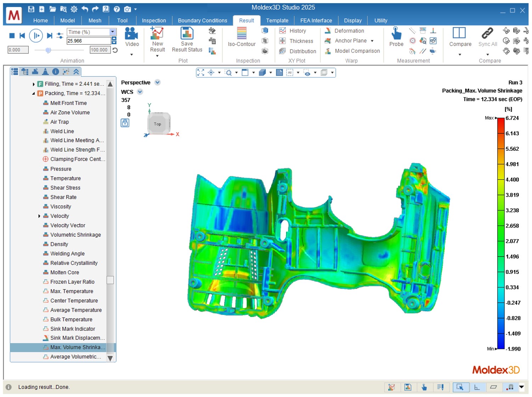This screenshot has height=397, width=532.
Task: Click the Deformation warp icon
Action: click(x=328, y=31)
